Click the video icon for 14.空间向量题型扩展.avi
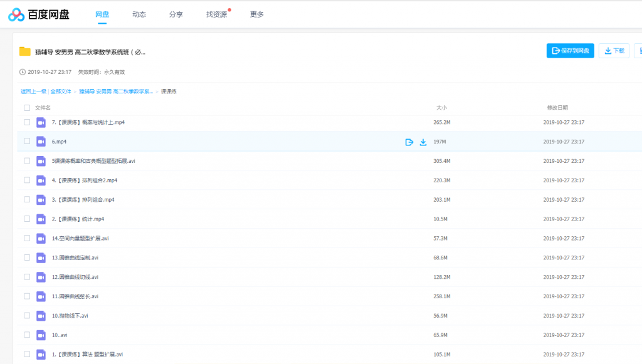 pyautogui.click(x=41, y=239)
